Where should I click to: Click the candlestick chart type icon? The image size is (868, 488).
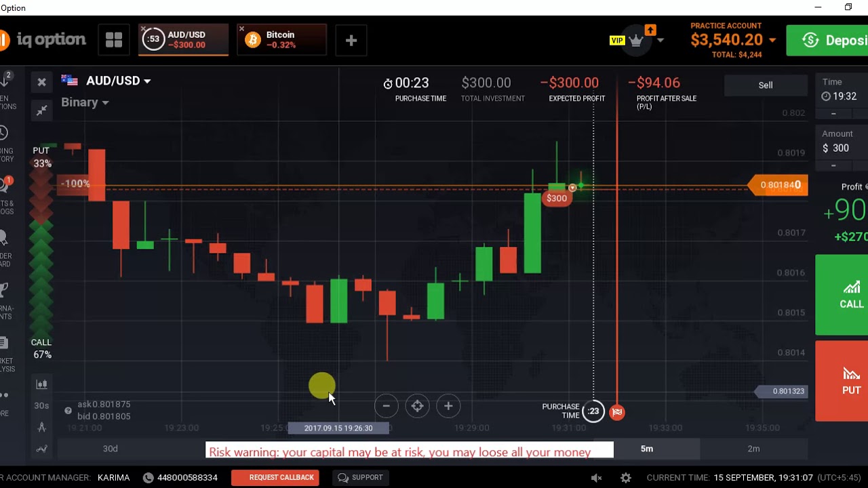coord(42,384)
